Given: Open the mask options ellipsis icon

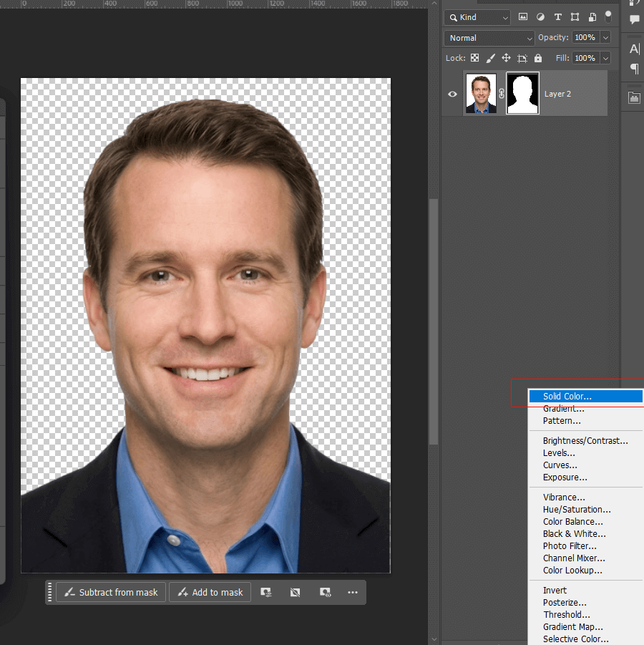Looking at the screenshot, I should [x=353, y=593].
